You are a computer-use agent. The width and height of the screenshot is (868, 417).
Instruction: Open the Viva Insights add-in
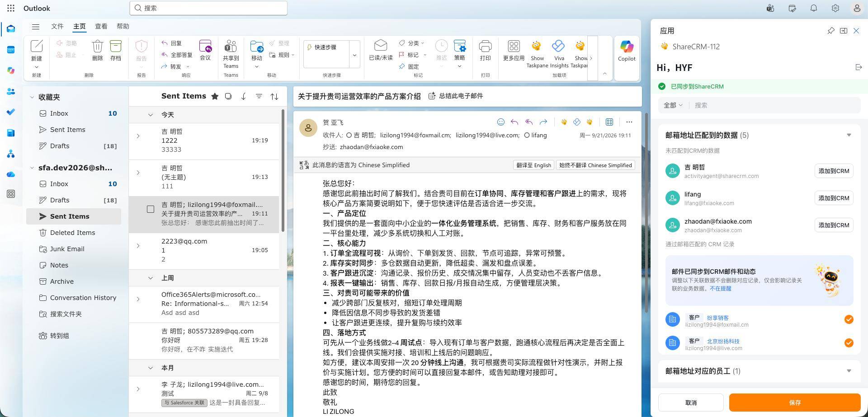pyautogui.click(x=559, y=54)
